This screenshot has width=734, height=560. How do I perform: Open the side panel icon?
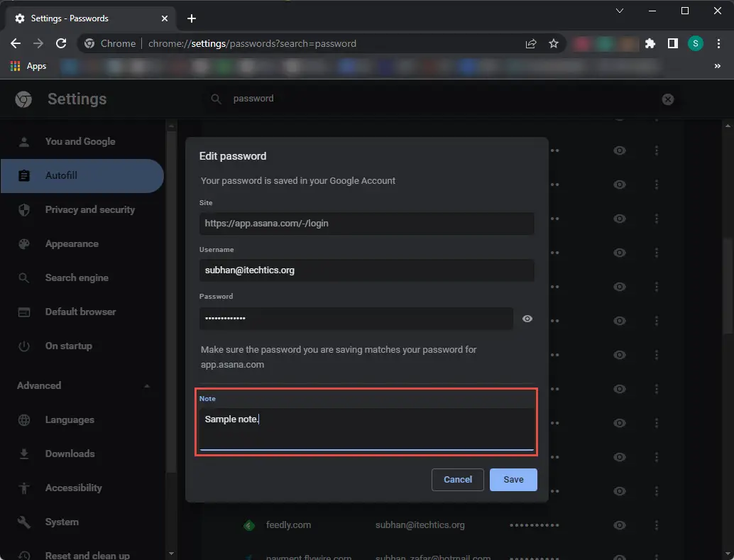(x=673, y=43)
